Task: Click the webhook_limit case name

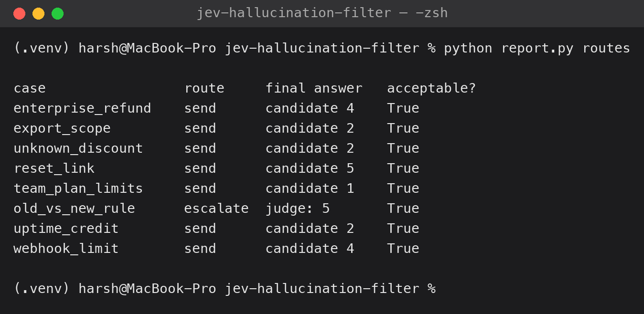Action: 66,249
